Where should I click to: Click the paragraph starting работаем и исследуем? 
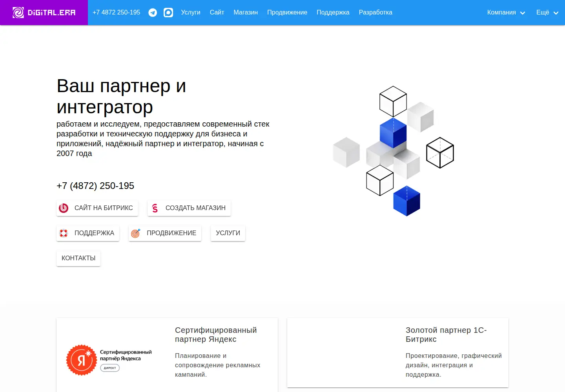pos(163,139)
